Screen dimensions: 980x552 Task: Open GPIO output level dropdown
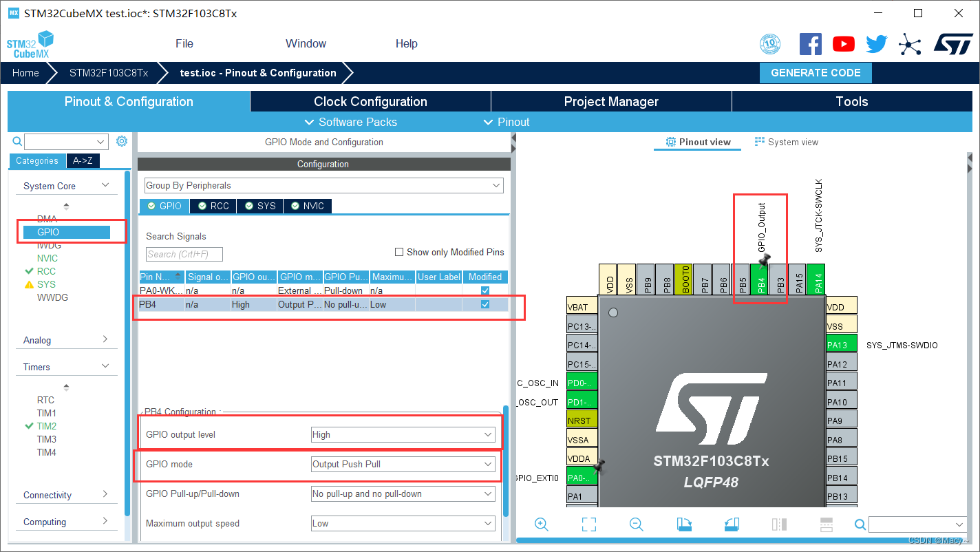[x=403, y=435]
